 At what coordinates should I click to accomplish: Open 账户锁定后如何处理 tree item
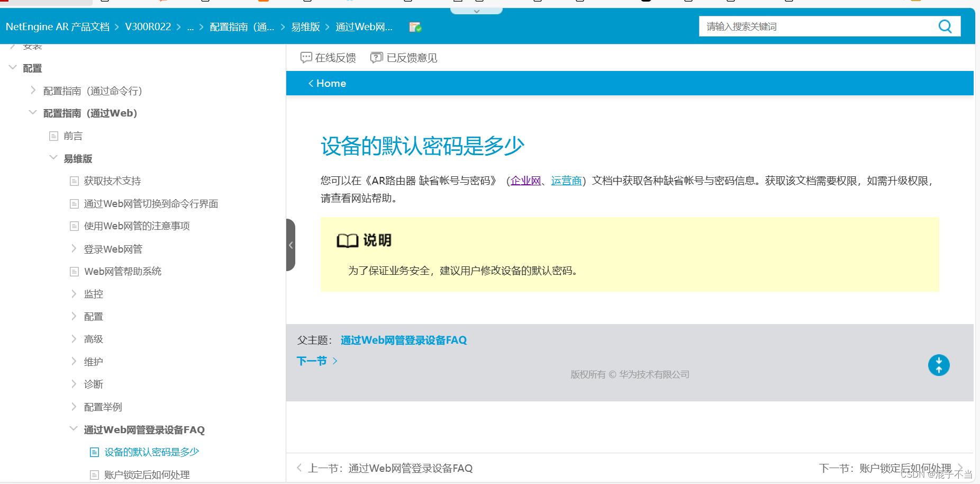[x=147, y=475]
